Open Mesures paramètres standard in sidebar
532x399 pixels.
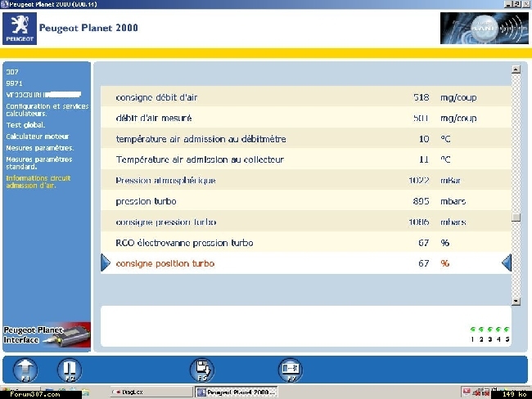(x=39, y=163)
